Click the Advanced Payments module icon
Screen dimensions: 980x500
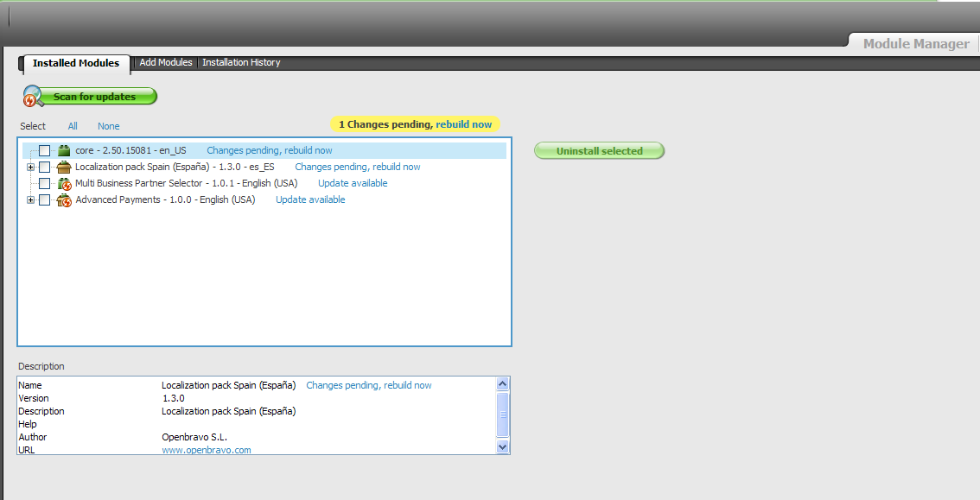tap(63, 200)
